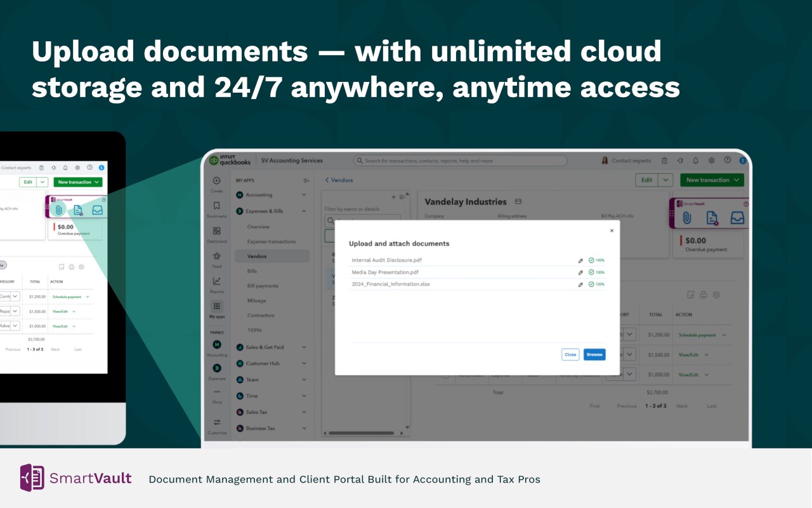Open the profile avatar in main window header

742,161
